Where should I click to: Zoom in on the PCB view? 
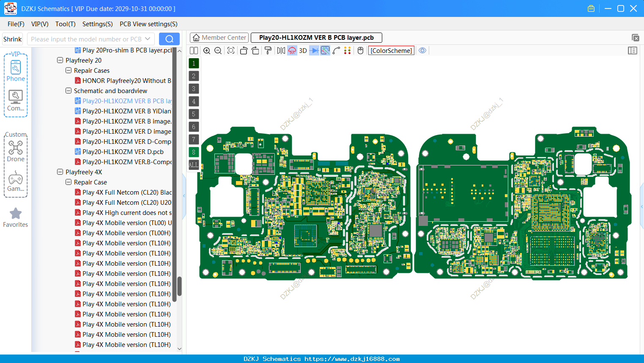(x=207, y=51)
